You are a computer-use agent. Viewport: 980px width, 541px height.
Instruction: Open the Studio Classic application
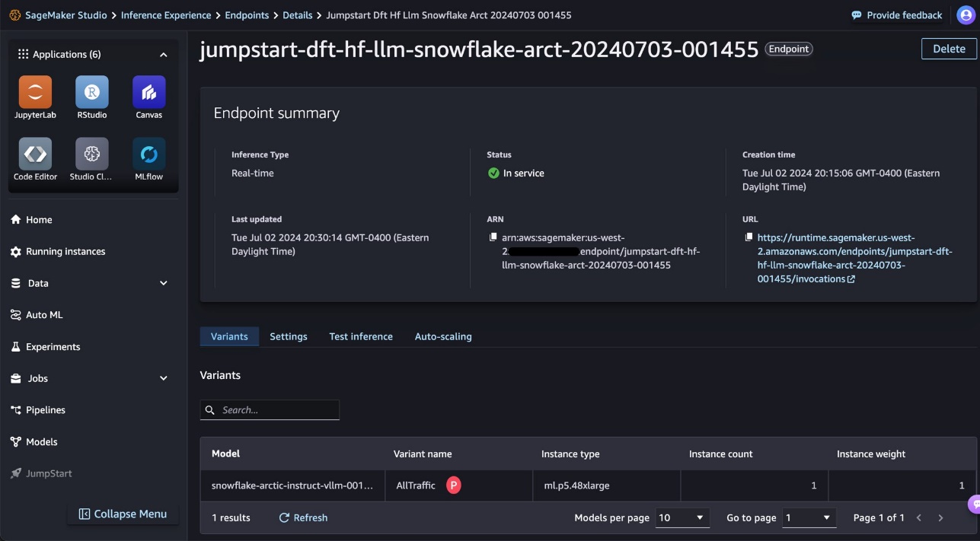click(x=92, y=154)
